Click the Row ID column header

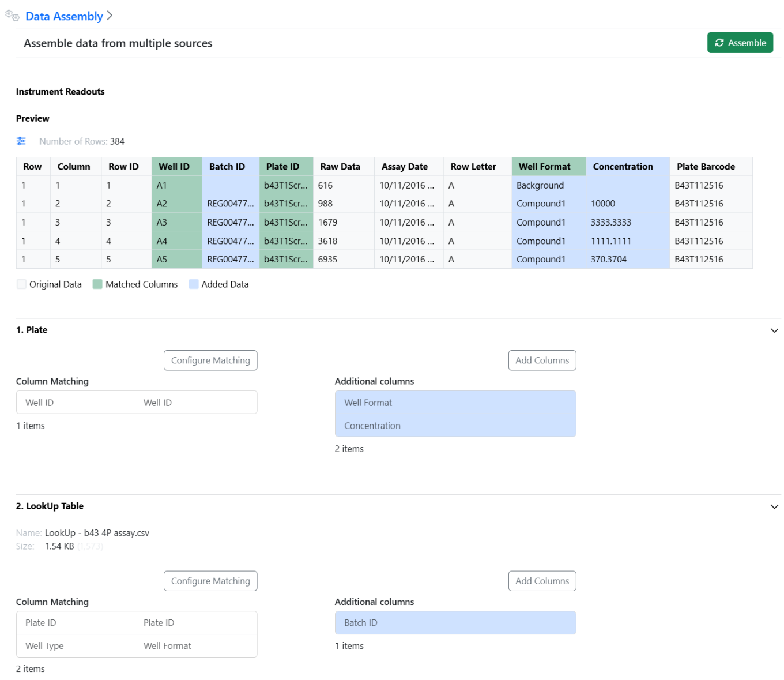[126, 167]
